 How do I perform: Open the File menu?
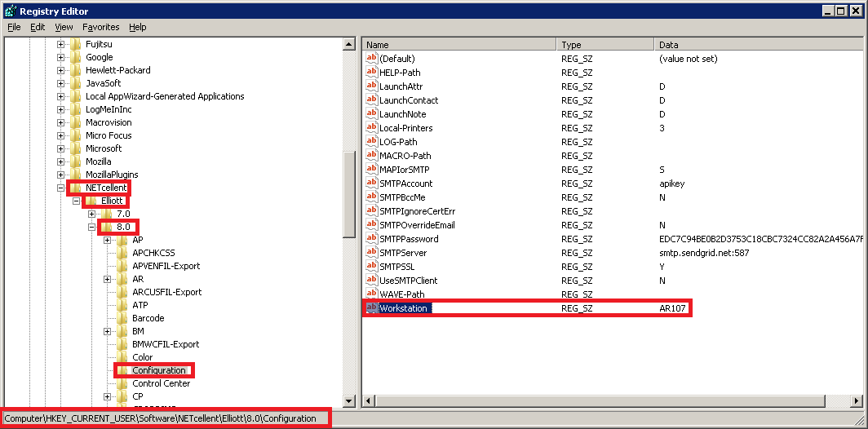tap(14, 27)
